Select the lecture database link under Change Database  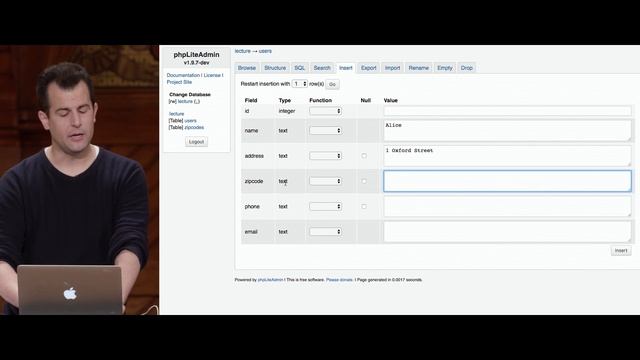coord(185,101)
